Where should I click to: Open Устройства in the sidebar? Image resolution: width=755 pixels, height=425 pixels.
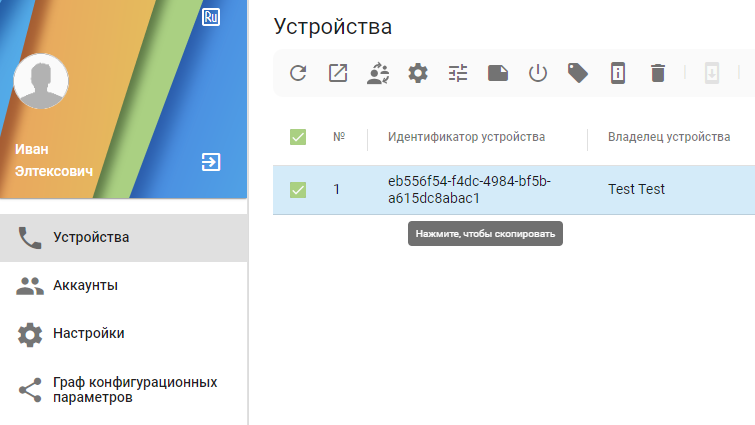tap(124, 238)
